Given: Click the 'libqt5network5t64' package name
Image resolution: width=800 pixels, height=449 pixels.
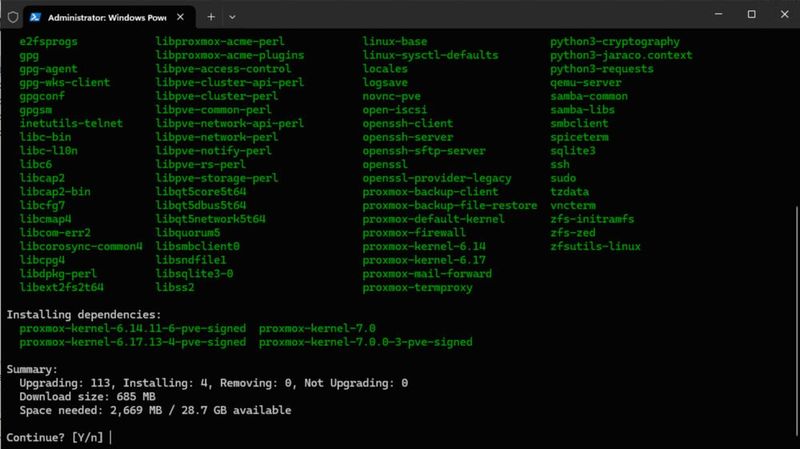Looking at the screenshot, I should point(211,219).
